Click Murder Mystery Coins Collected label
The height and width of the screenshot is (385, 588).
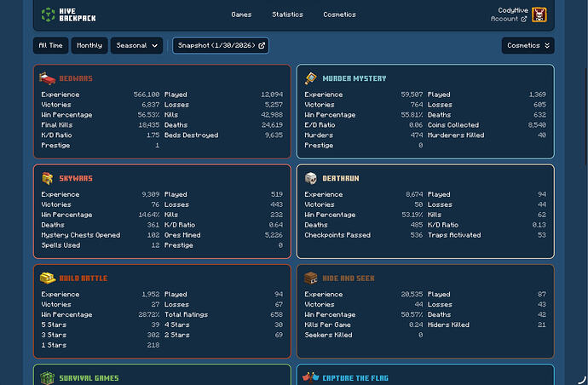coord(453,125)
